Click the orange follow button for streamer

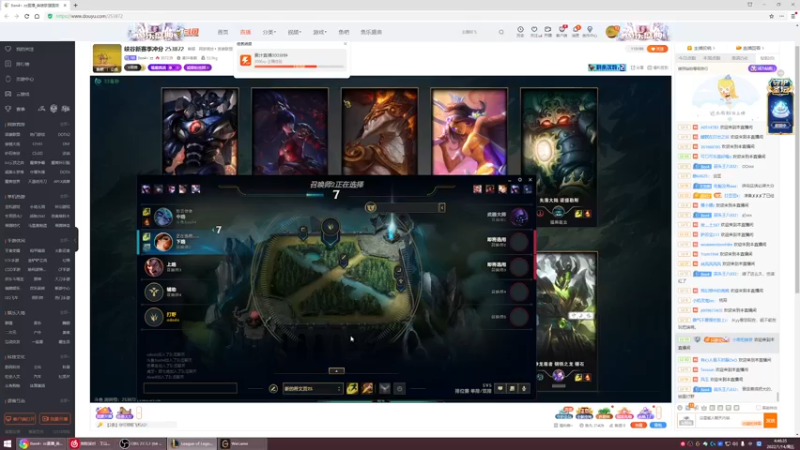(657, 49)
